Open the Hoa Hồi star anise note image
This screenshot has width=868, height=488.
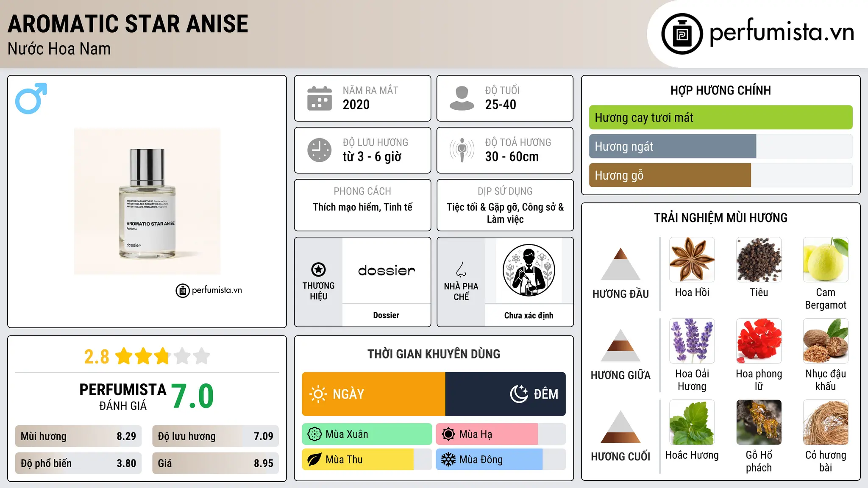coord(692,260)
